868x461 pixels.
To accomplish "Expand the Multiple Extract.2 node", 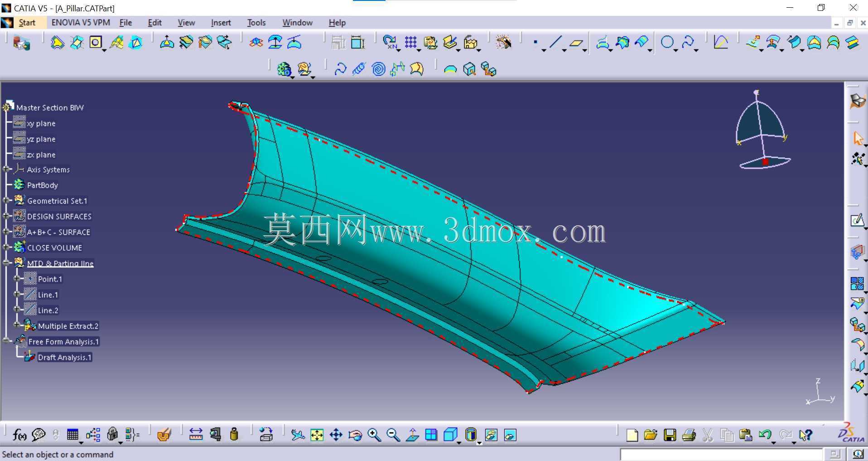I will coord(17,325).
